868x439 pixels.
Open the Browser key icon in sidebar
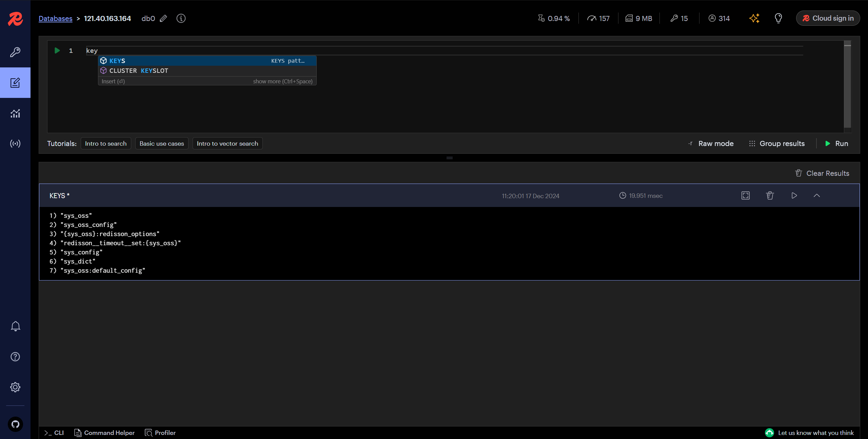tap(15, 52)
